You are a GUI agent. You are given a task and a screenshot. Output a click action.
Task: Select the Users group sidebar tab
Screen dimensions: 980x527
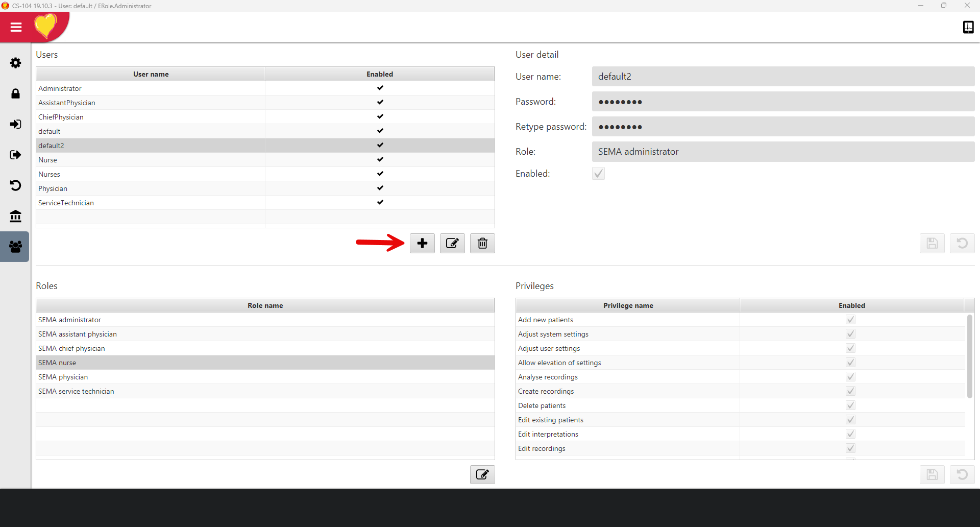coord(15,247)
